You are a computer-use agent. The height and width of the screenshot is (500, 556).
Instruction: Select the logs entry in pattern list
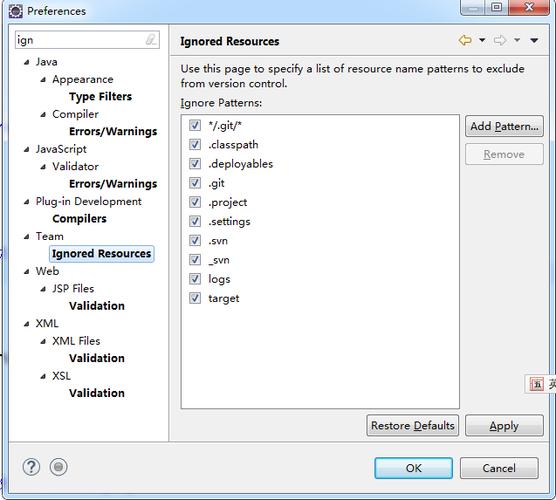(x=219, y=279)
